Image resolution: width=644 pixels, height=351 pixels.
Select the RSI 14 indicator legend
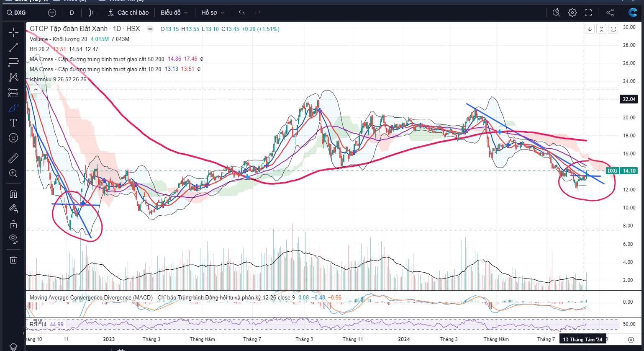click(38, 324)
